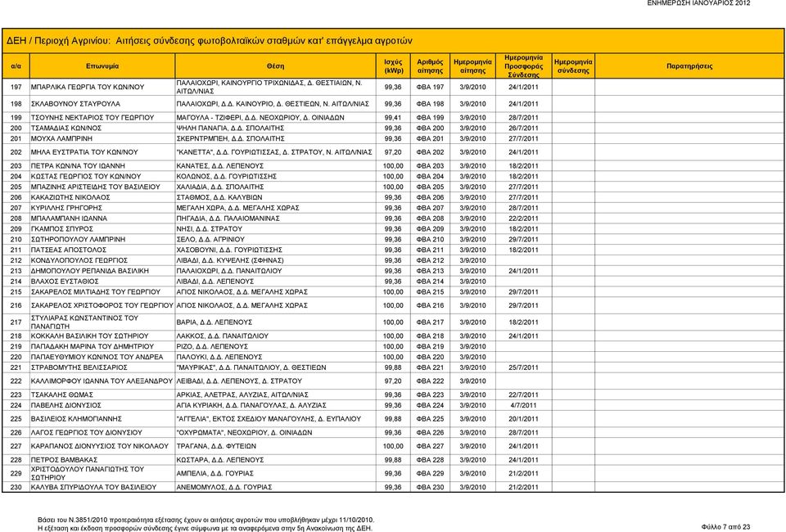The image size is (786, 532).
Task: Click header text 'ΕΝΗΜΕΡΩΣΗ ΙΑΝΟΥΑΡΙΟΣ 2012'
Action: (x=698, y=3)
